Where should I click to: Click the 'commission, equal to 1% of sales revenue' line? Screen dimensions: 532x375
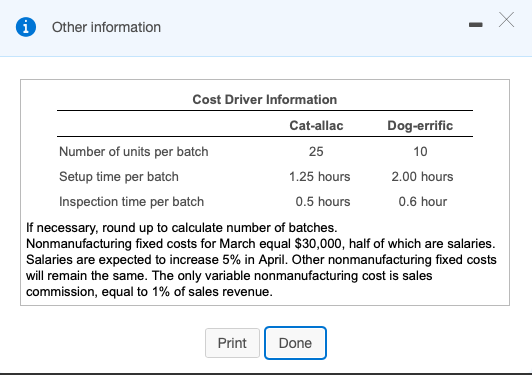149,292
